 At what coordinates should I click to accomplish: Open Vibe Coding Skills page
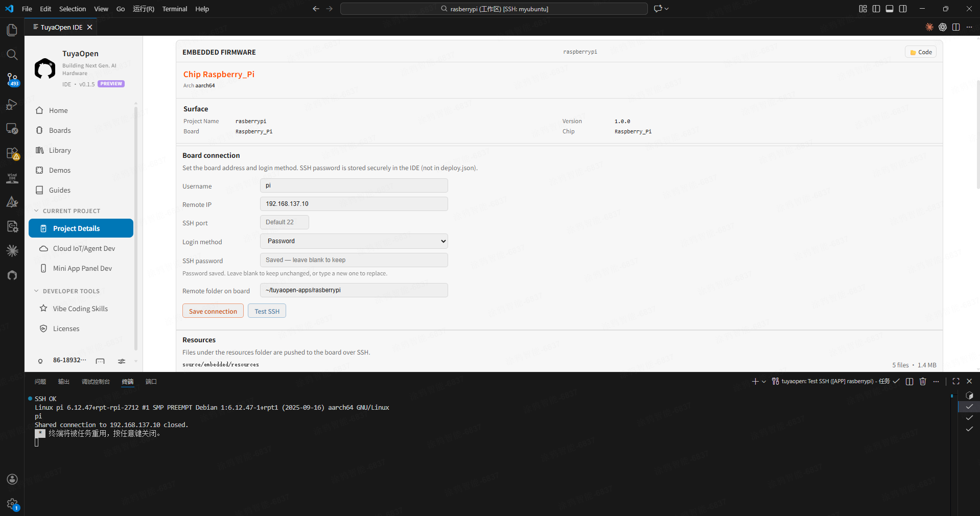tap(81, 309)
